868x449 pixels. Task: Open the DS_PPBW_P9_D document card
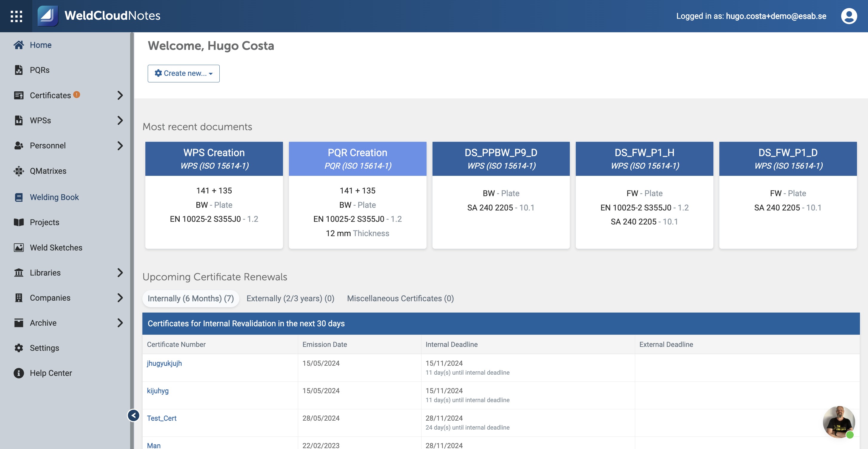point(501,195)
